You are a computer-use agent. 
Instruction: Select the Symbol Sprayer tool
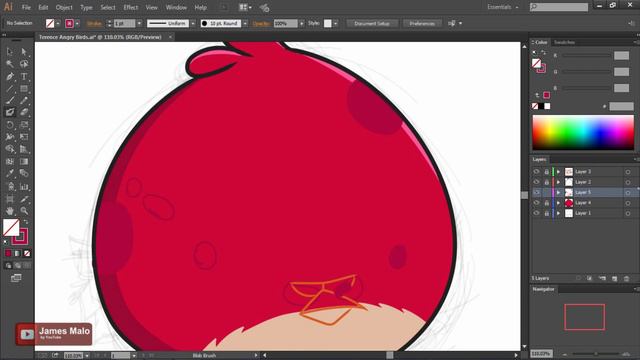(x=10, y=187)
